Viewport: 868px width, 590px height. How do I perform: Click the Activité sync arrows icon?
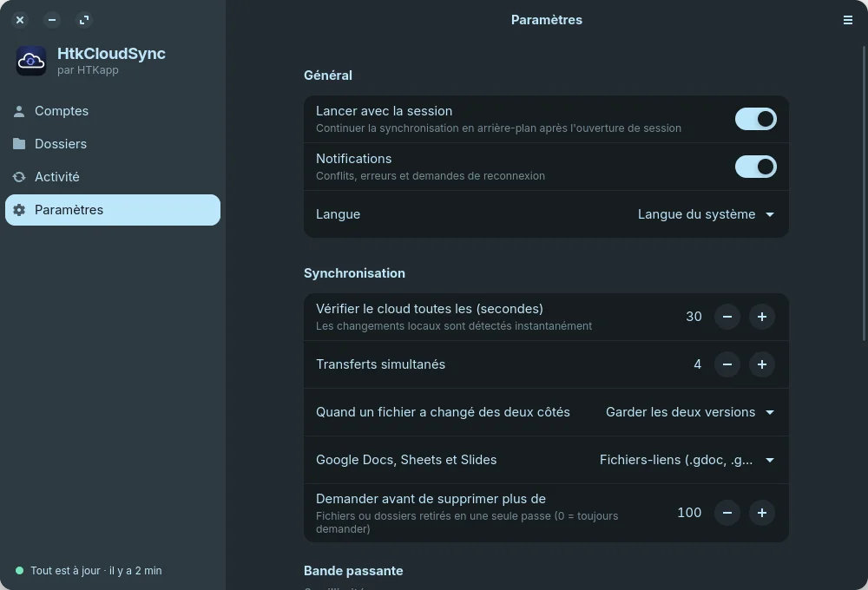[x=19, y=177]
